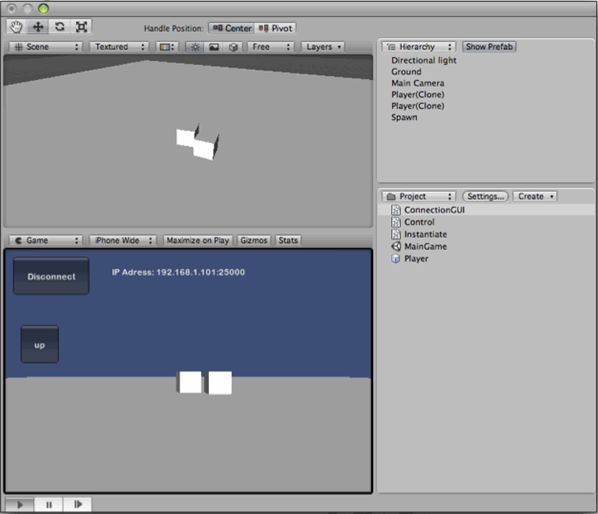The height and width of the screenshot is (514, 598).
Task: Click the Player prefab icon
Action: tap(396, 259)
